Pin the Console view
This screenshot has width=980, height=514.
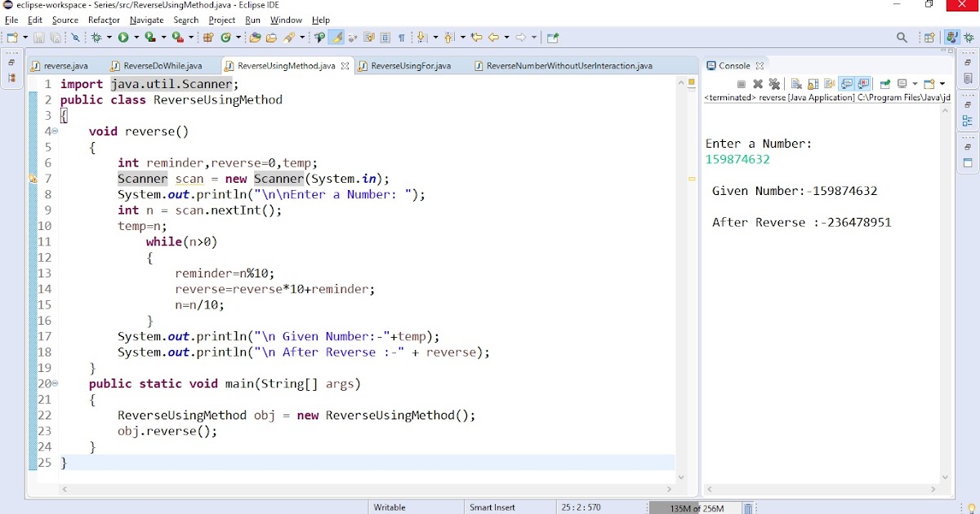[x=884, y=82]
